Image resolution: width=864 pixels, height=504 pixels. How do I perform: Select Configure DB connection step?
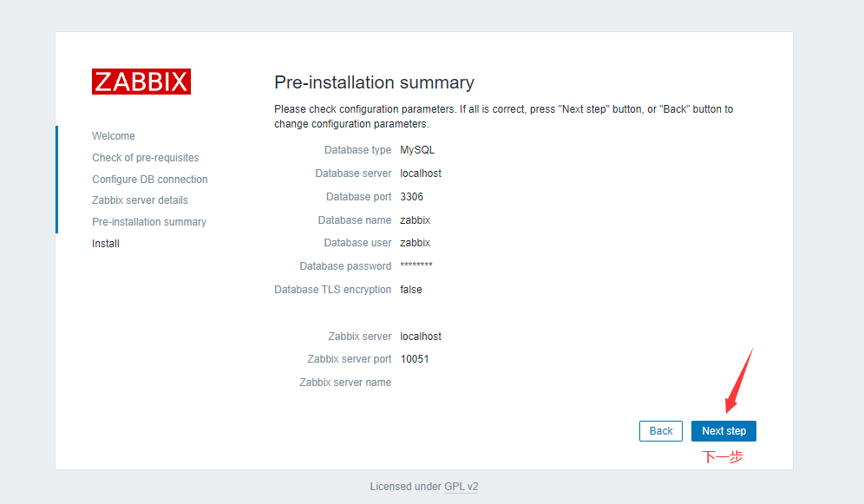[x=150, y=179]
